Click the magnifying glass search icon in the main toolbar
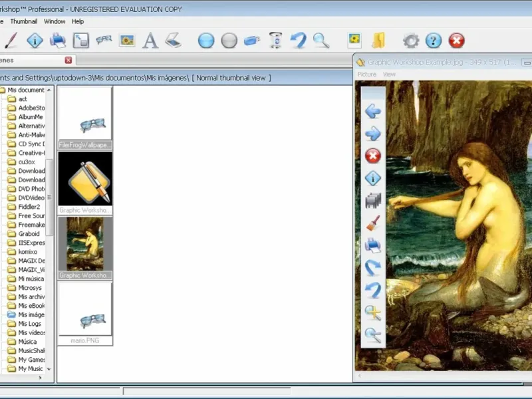The width and height of the screenshot is (532, 399). [x=321, y=41]
